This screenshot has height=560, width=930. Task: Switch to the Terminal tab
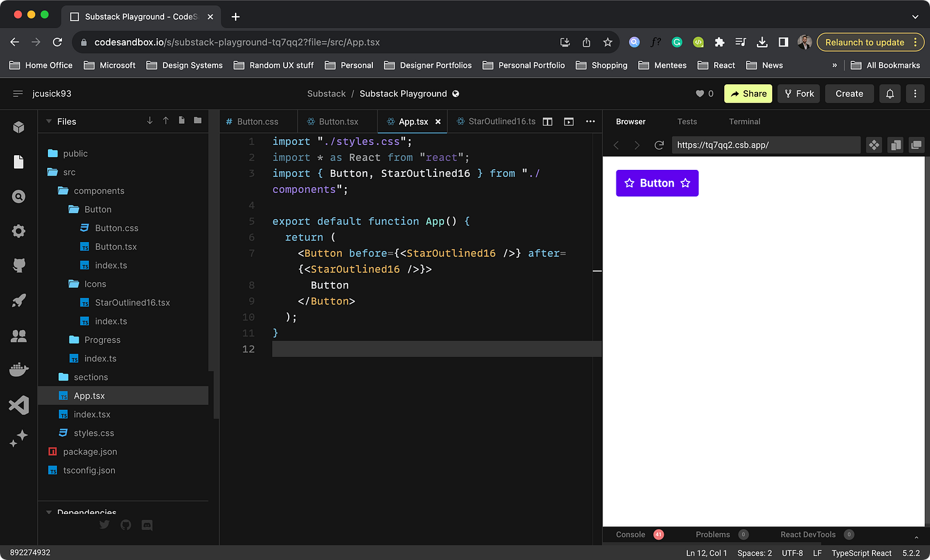(x=745, y=121)
